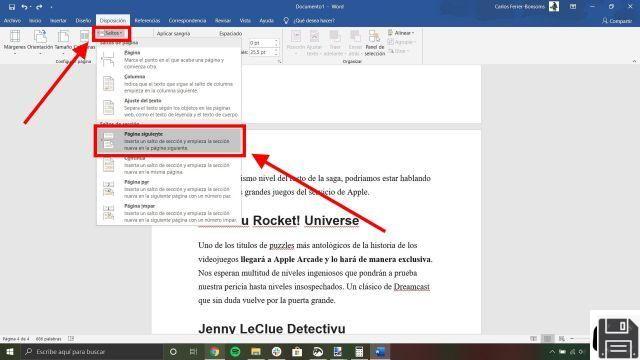Open Cortana from the taskbar

click(x=173, y=351)
